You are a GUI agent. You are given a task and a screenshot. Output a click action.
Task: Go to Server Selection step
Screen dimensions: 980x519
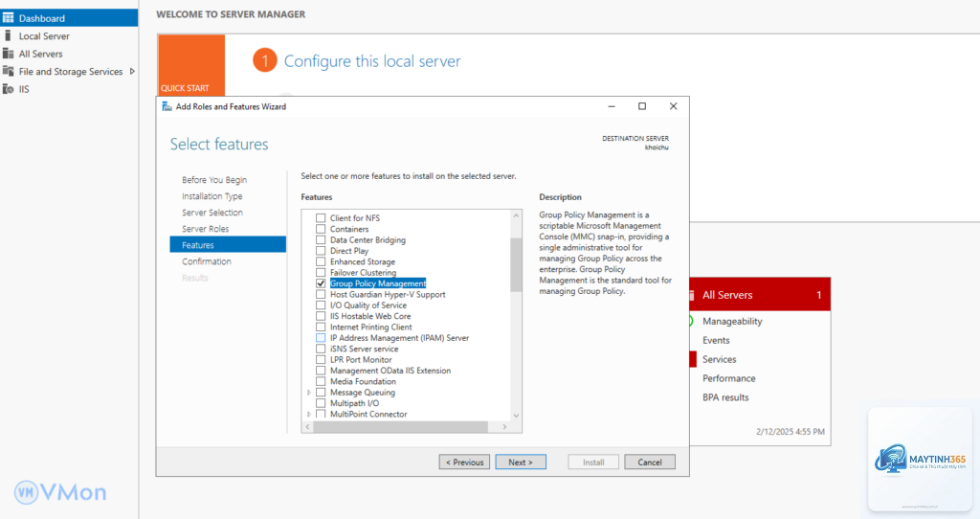(212, 213)
